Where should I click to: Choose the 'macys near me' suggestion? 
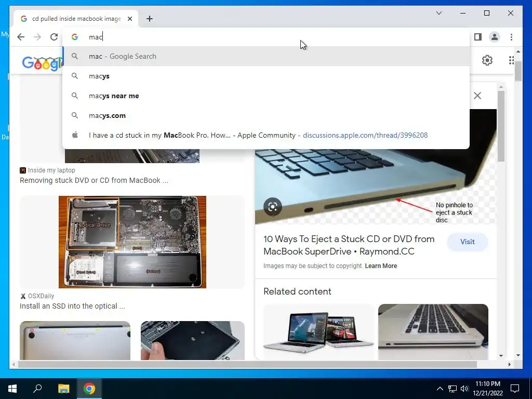[x=266, y=96]
